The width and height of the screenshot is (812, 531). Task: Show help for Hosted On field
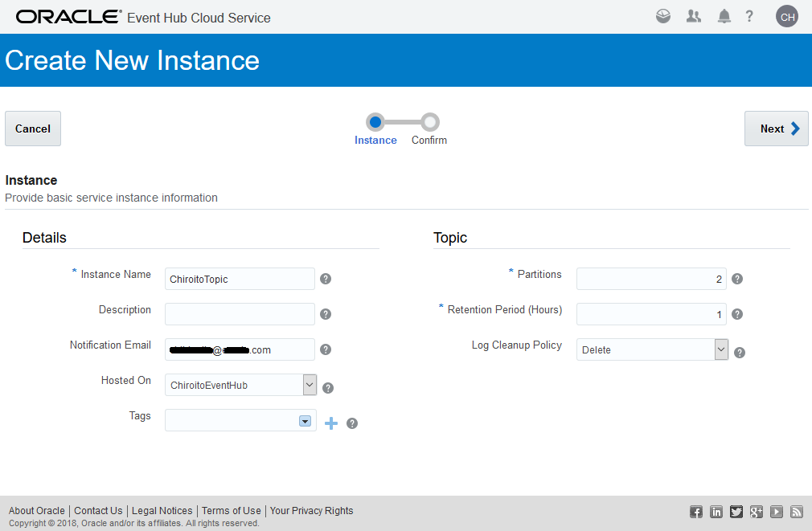pyautogui.click(x=328, y=388)
